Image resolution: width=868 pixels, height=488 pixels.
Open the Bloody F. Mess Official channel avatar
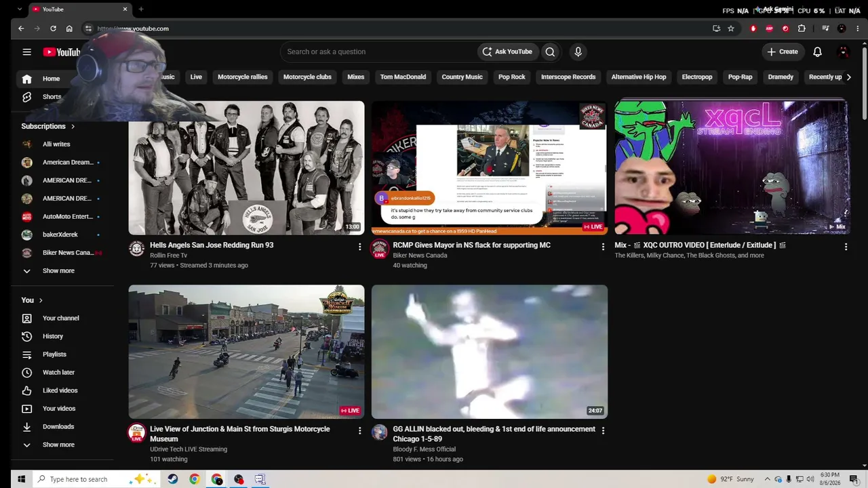[x=380, y=432]
